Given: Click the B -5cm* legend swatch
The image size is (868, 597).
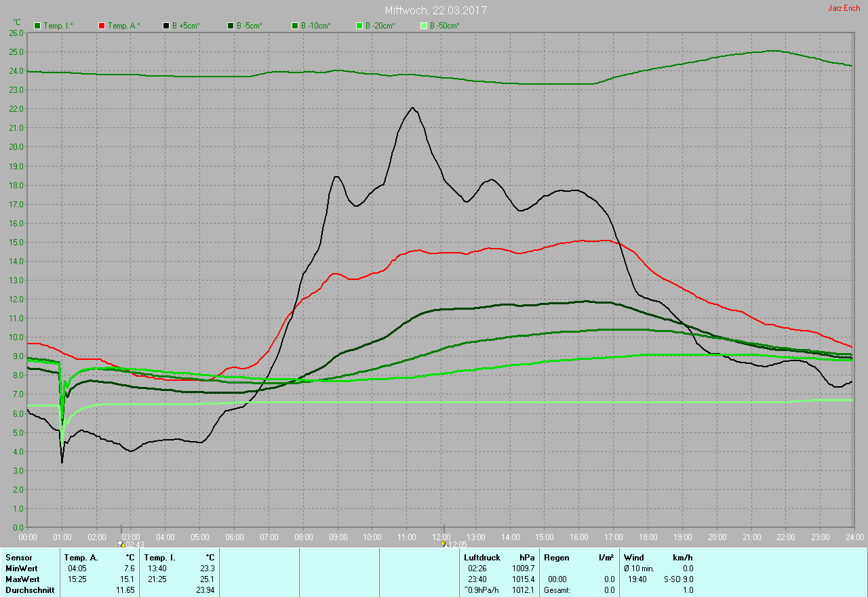Looking at the screenshot, I should coord(231,26).
